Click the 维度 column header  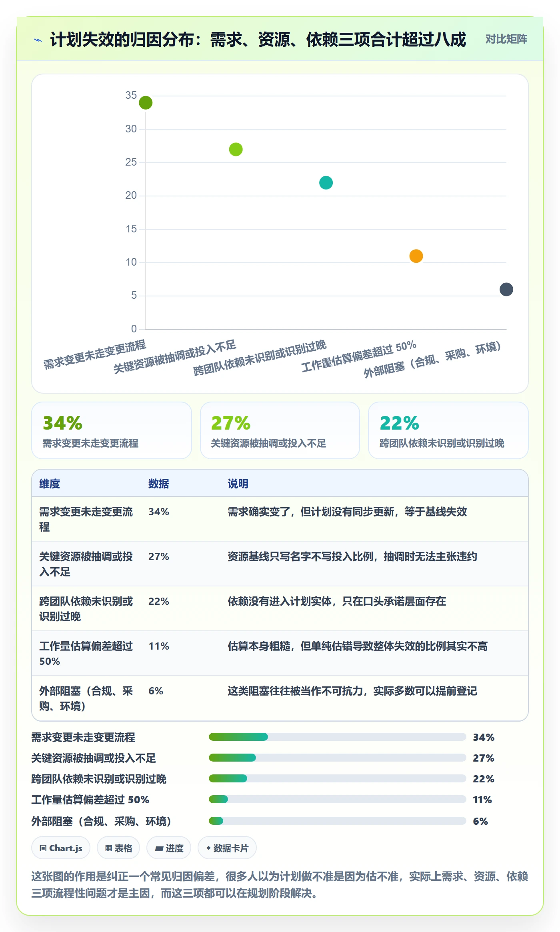[x=50, y=484]
